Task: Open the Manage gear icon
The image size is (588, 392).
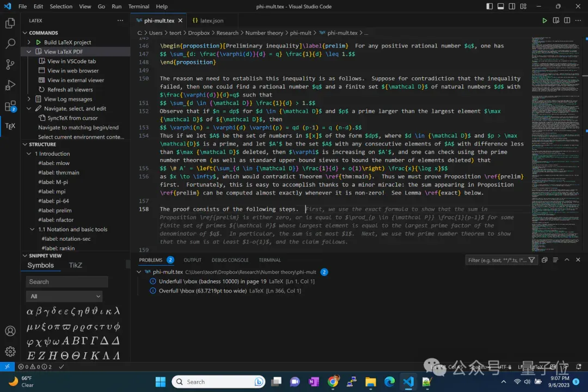Action: [10, 351]
